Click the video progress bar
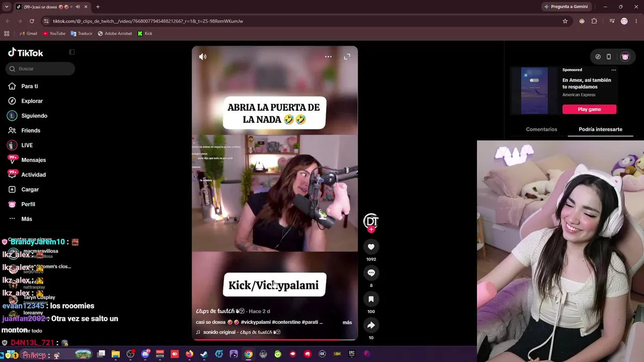 tap(275, 339)
